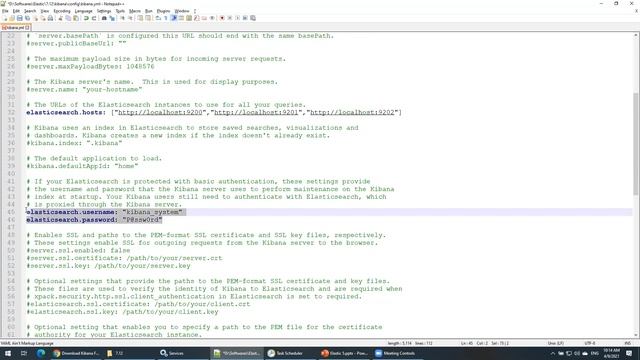Open the Replace toolbar icon
The height and width of the screenshot is (360, 640).
click(x=111, y=18)
